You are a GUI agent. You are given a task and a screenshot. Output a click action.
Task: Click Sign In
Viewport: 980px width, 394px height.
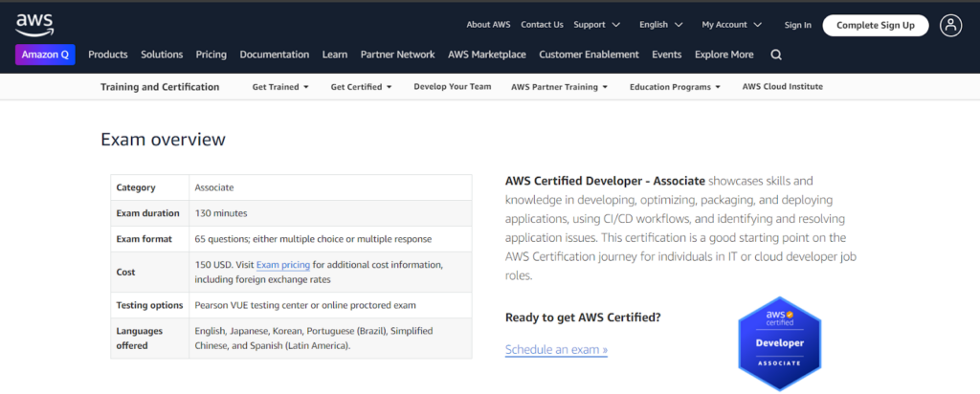[x=798, y=25]
